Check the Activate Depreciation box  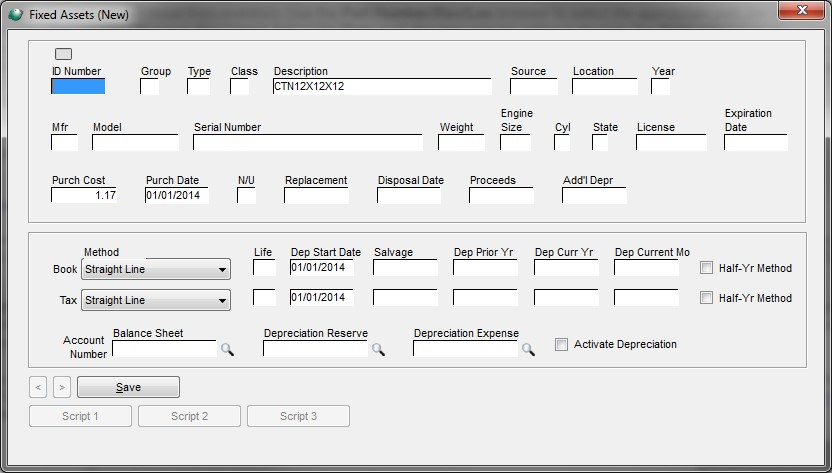561,344
